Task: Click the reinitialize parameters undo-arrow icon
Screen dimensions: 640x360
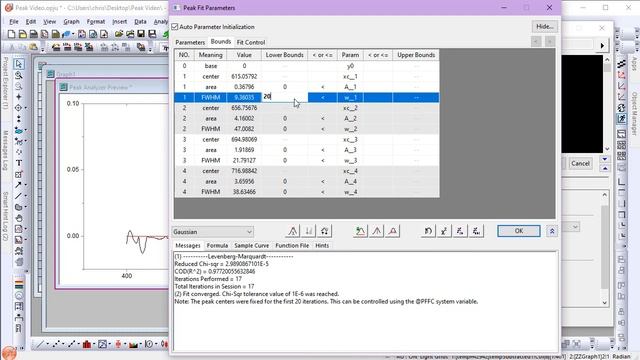Action: click(428, 231)
